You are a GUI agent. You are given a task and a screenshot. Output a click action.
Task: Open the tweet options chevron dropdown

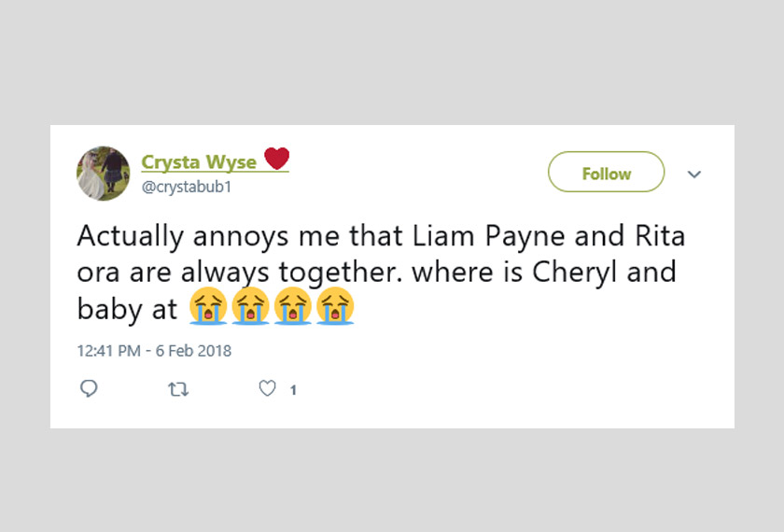click(x=694, y=175)
